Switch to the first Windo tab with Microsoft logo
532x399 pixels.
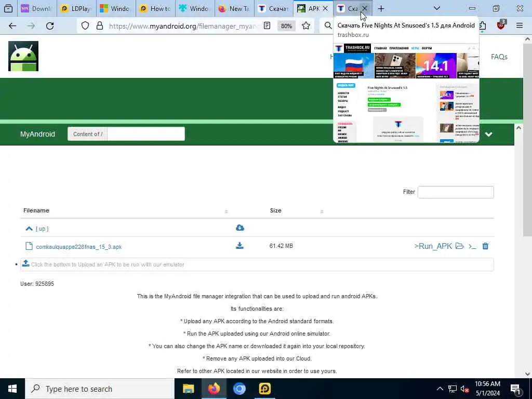point(116,8)
